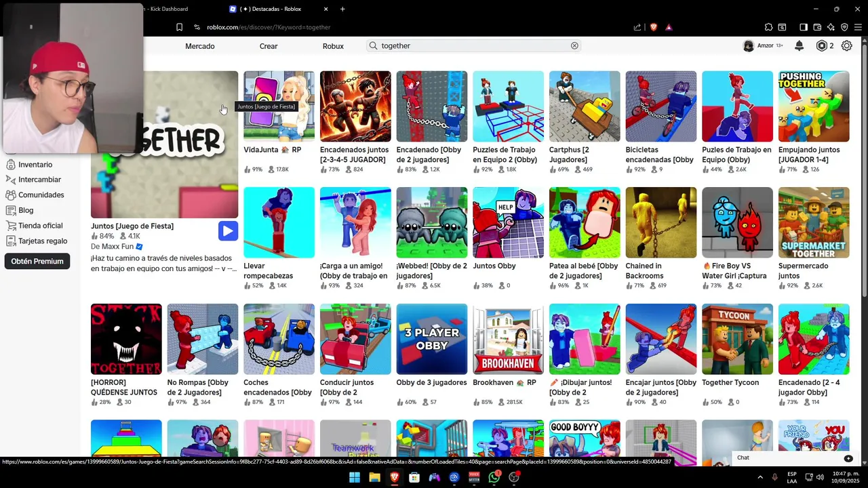
Task: Click the Brave Rewards triangle icon
Action: tap(669, 27)
